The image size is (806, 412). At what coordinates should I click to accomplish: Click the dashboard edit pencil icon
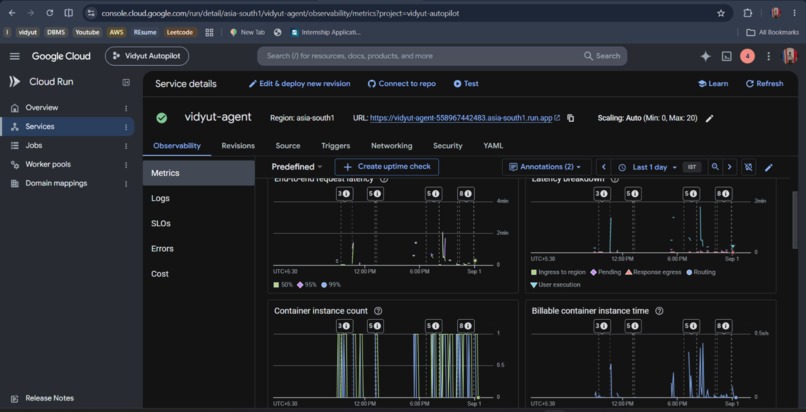coord(769,167)
